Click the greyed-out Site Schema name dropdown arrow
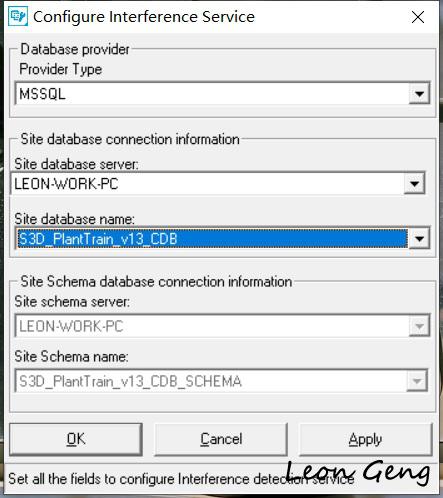Viewport: 443px width, 498px height. pos(417,381)
